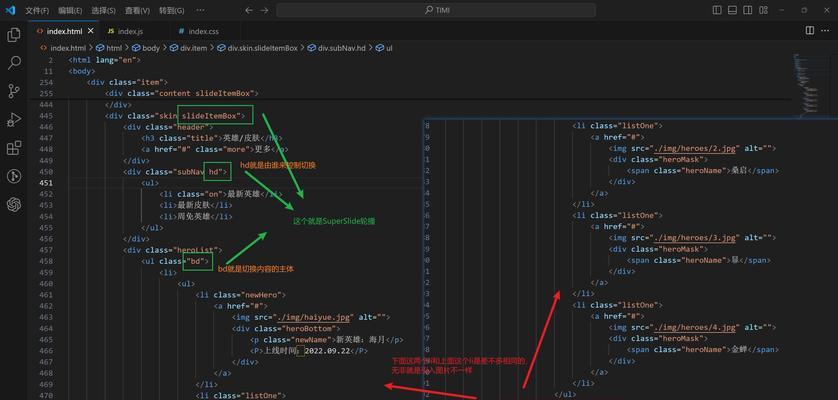This screenshot has height=400, width=838.
Task: Click the h3 class="title" code line
Action: pos(213,138)
